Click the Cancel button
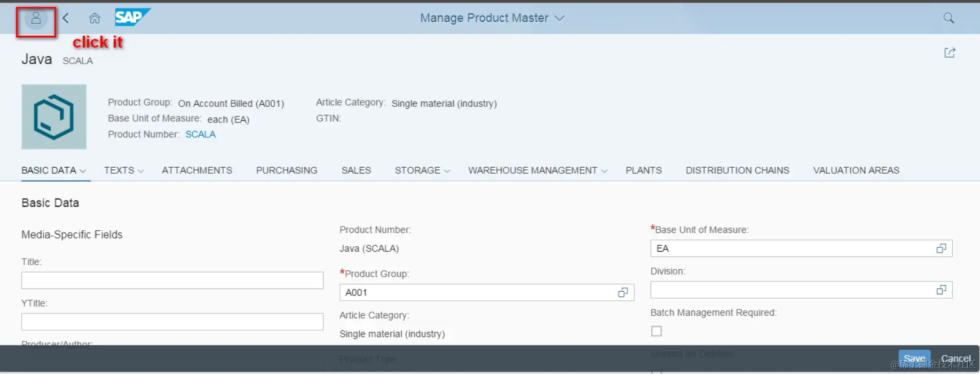The width and height of the screenshot is (980, 374). tap(955, 359)
